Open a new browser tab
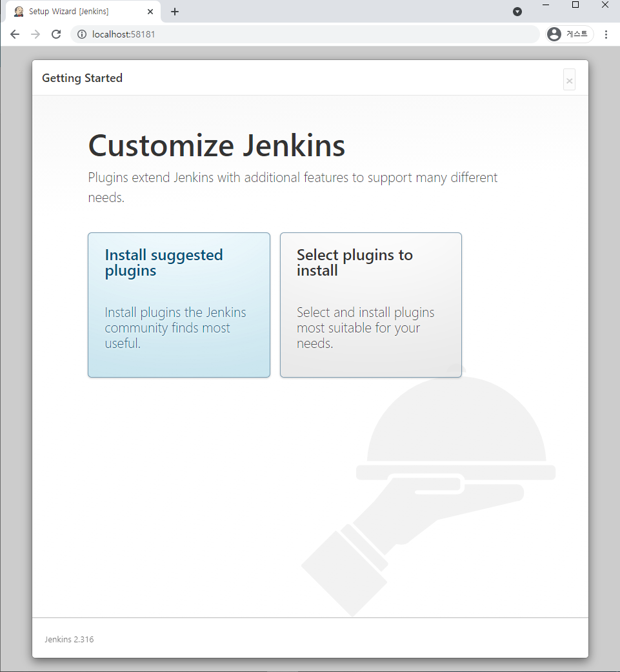 click(x=175, y=12)
